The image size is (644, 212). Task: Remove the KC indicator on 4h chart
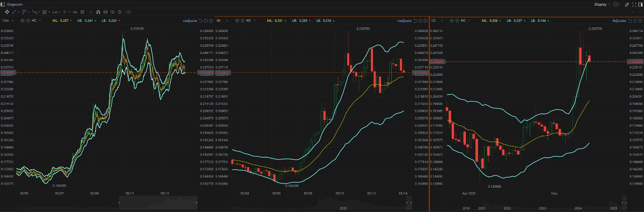pos(243,20)
